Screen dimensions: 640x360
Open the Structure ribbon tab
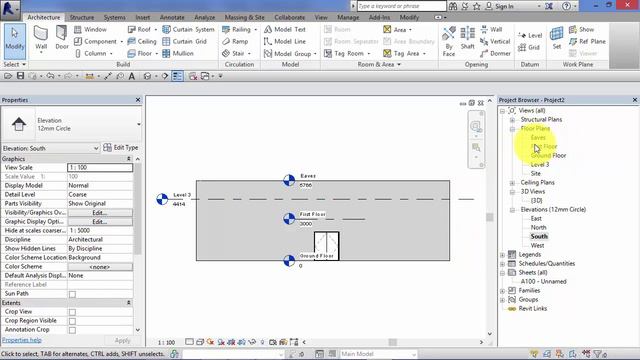[x=82, y=18]
